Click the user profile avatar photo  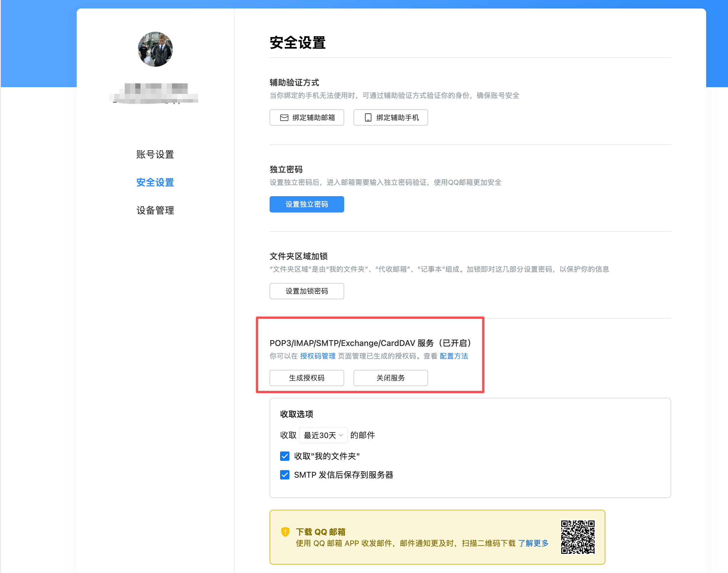(x=155, y=49)
